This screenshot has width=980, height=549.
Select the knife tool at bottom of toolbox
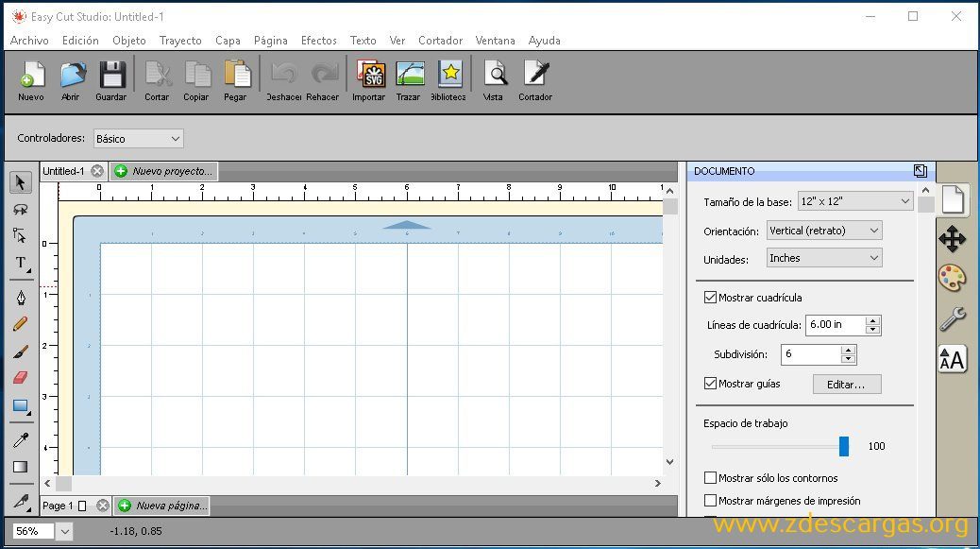(x=21, y=502)
